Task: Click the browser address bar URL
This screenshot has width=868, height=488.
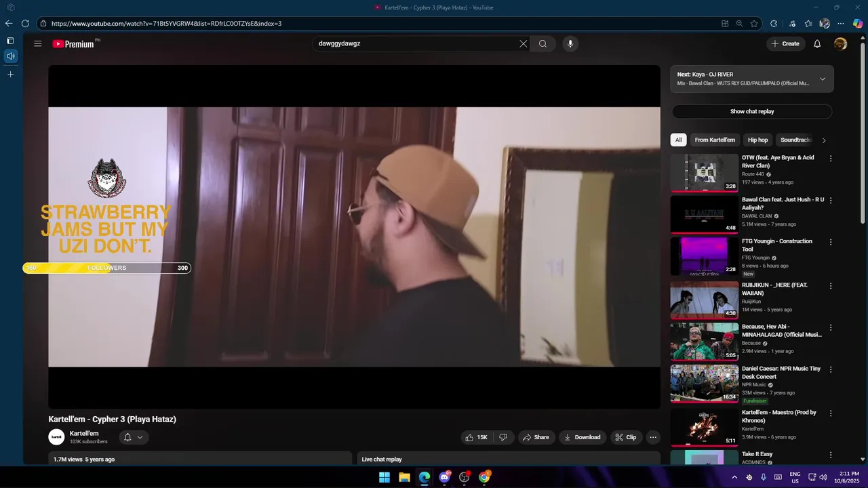Action: [166, 23]
